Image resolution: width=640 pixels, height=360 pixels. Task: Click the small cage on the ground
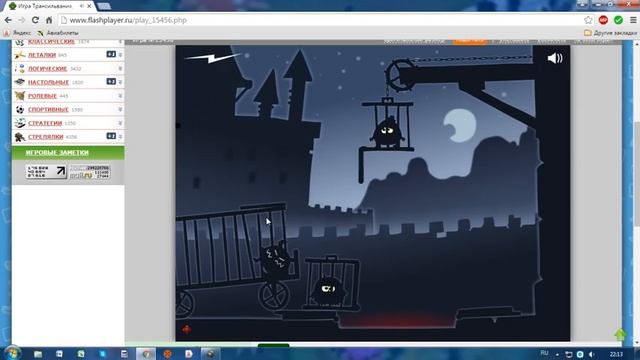[x=332, y=283]
